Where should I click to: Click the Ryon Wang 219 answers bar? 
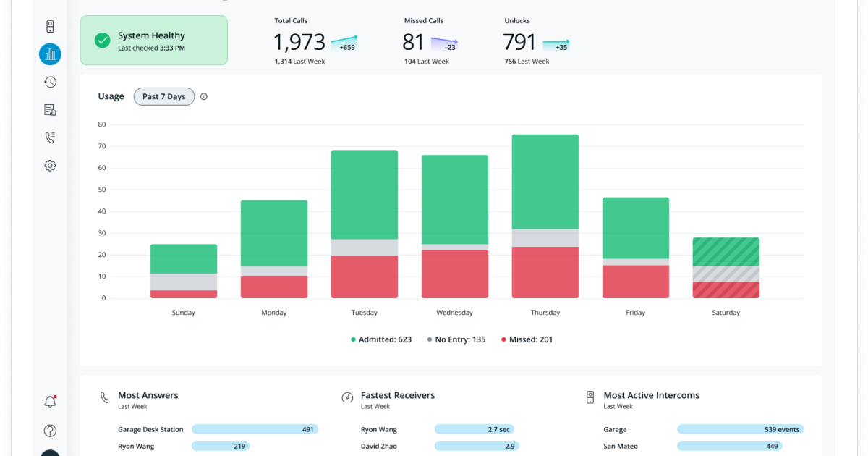[221, 447]
